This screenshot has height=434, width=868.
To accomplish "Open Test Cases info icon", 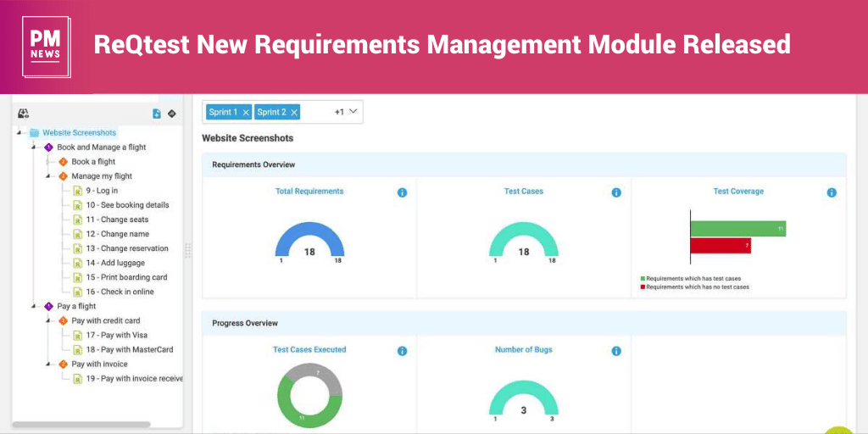I will click(x=616, y=192).
